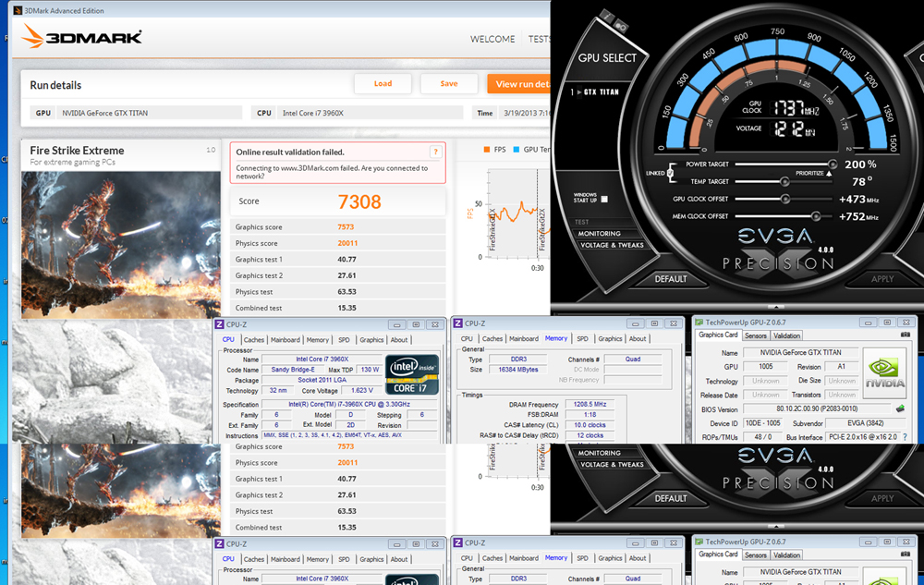The width and height of the screenshot is (924, 585).
Task: Click the 3DMark logo in the header
Action: pyautogui.click(x=81, y=37)
